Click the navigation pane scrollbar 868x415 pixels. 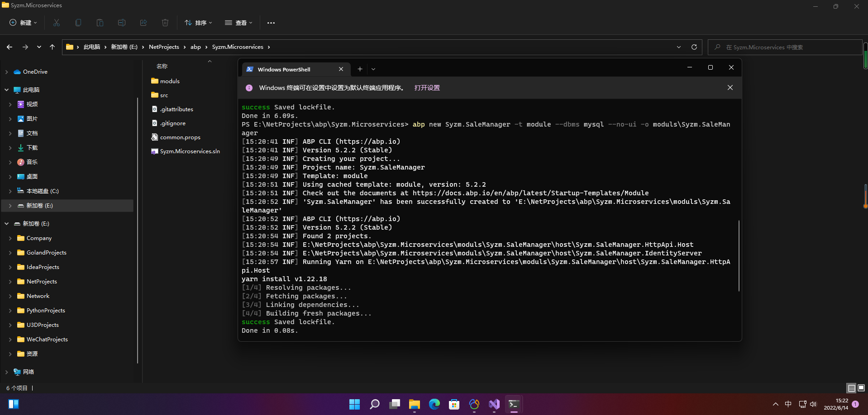click(137, 231)
